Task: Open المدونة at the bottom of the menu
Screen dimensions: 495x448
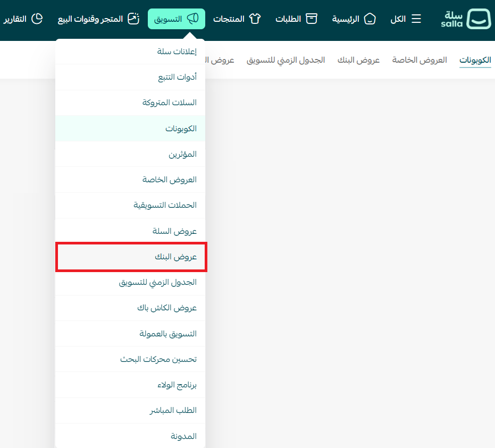Action: (x=183, y=436)
